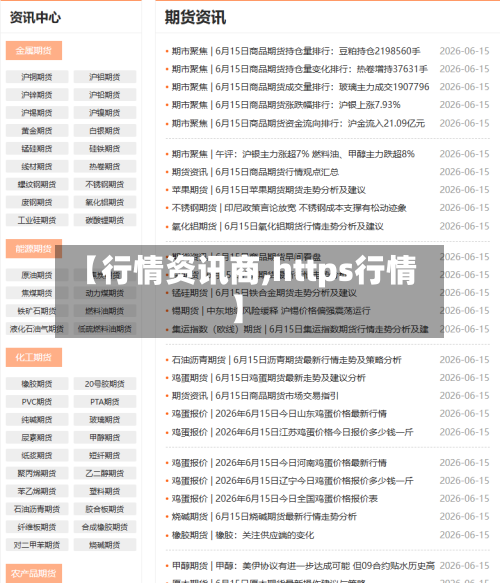The height and width of the screenshot is (583, 500).
Task: Open 焦煤期货 link
Action: [37, 293]
